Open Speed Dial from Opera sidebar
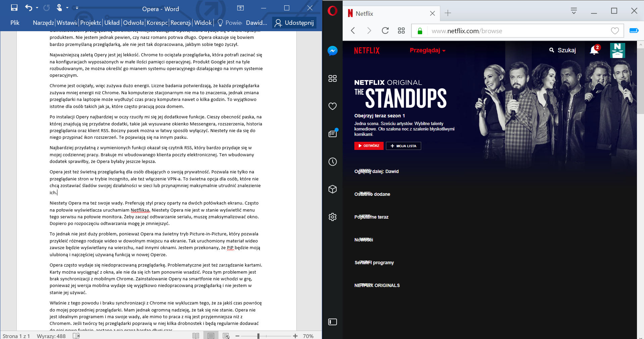 click(332, 78)
